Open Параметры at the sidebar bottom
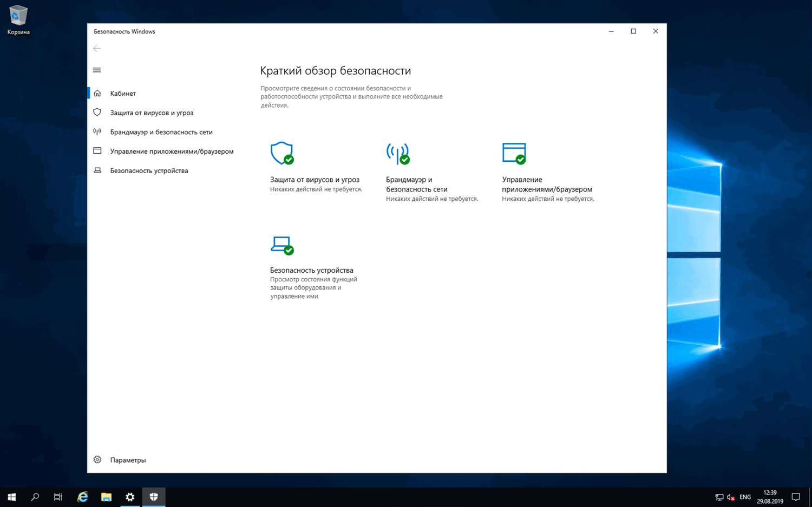The width and height of the screenshot is (812, 507). pyautogui.click(x=128, y=460)
